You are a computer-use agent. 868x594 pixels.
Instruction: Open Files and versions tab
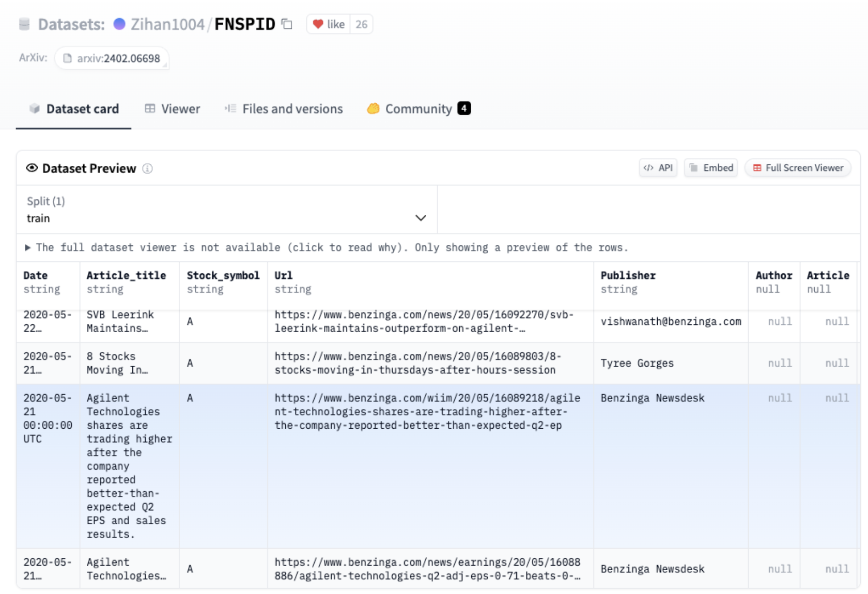(x=284, y=109)
